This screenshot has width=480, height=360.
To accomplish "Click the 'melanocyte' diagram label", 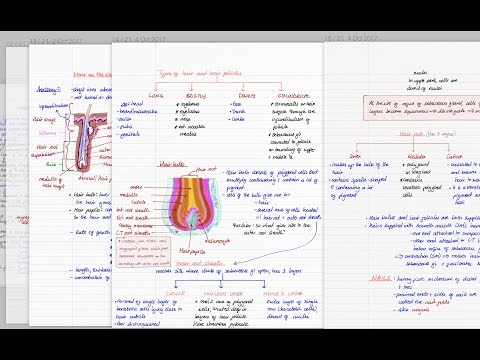I will (217, 240).
